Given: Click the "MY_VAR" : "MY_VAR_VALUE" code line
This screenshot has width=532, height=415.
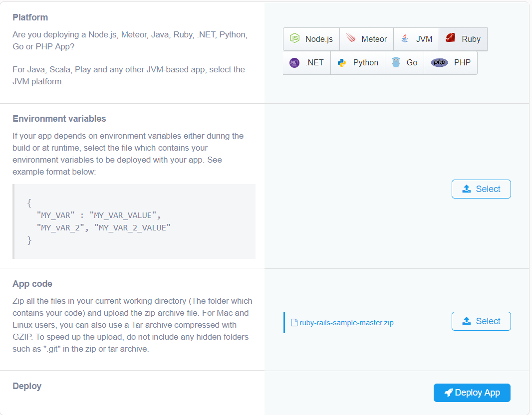Looking at the screenshot, I should click(x=99, y=215).
